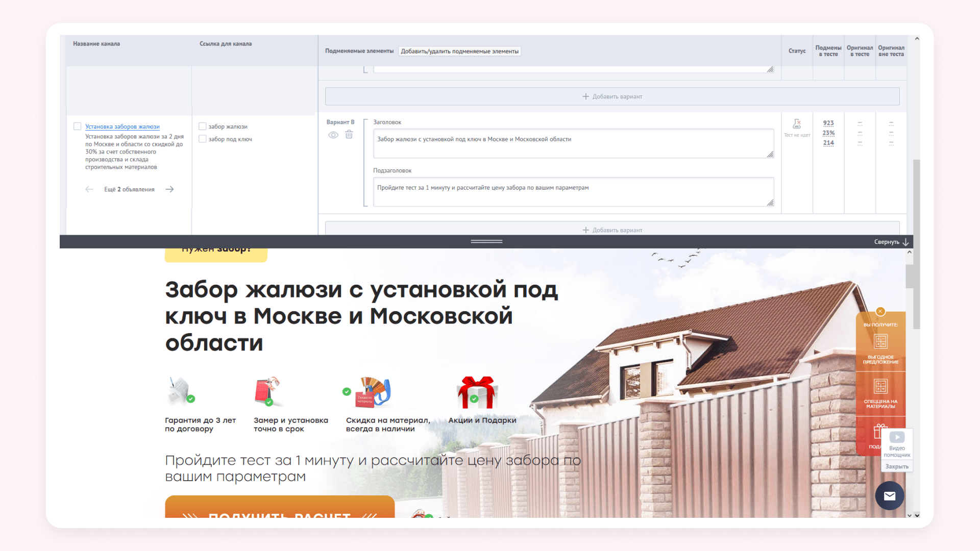980x551 pixels.
Task: Click the flask test status icon
Action: (797, 124)
